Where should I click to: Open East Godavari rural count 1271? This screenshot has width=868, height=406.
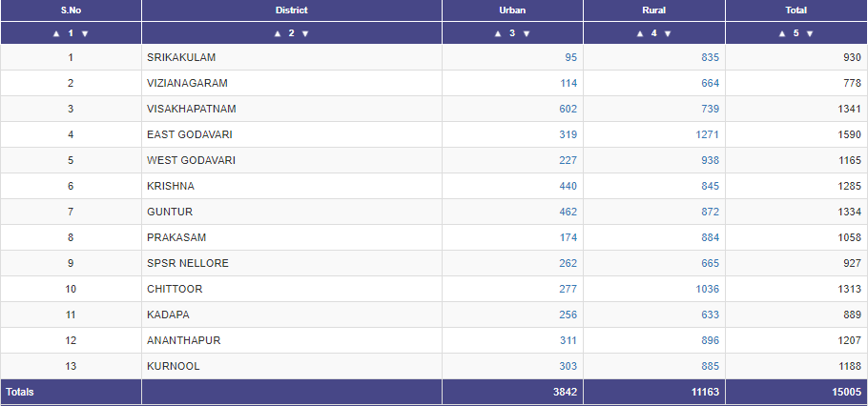coord(708,134)
